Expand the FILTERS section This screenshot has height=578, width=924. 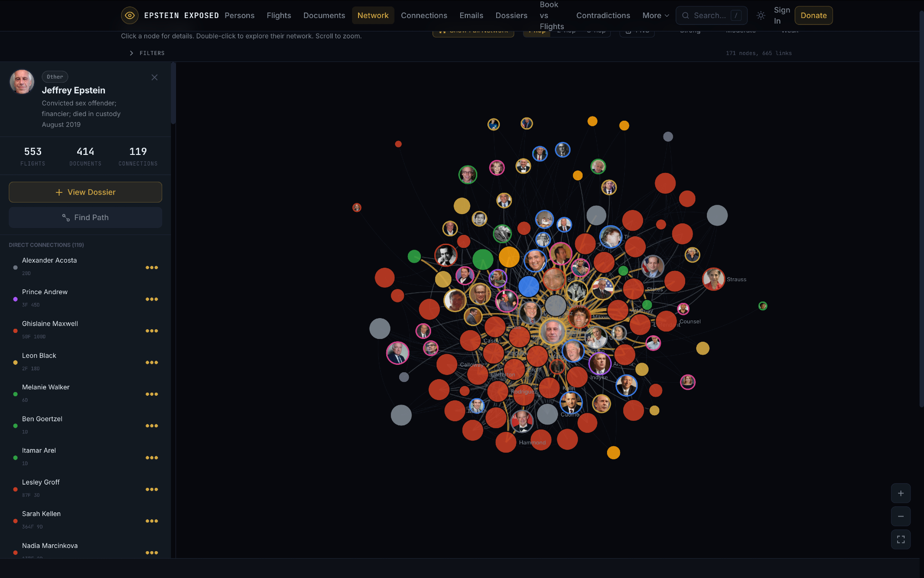coord(147,53)
